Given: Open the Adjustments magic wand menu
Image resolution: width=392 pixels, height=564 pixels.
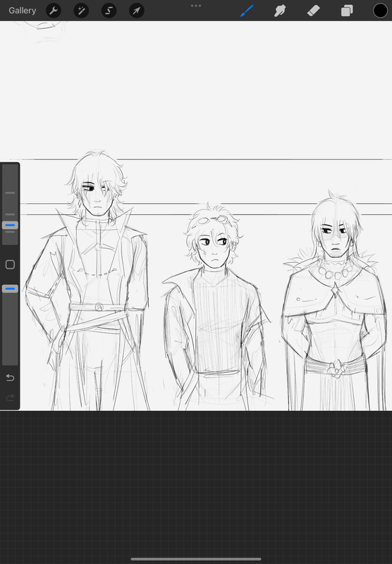Looking at the screenshot, I should tap(81, 11).
